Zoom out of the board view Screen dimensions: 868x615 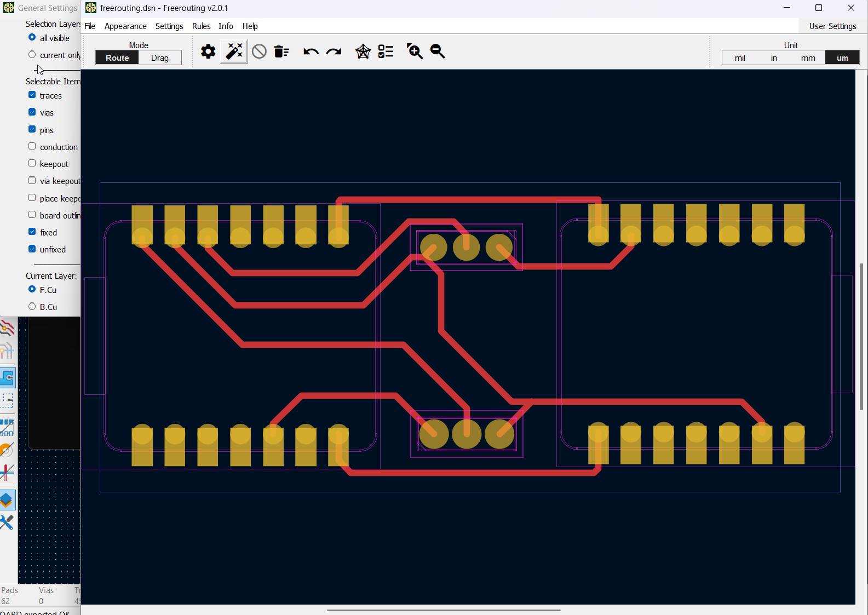coord(438,51)
